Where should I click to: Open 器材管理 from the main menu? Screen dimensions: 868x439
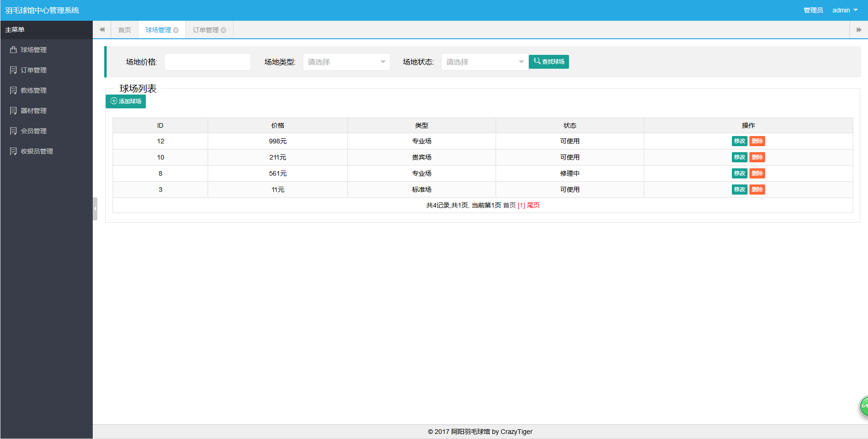(x=34, y=111)
